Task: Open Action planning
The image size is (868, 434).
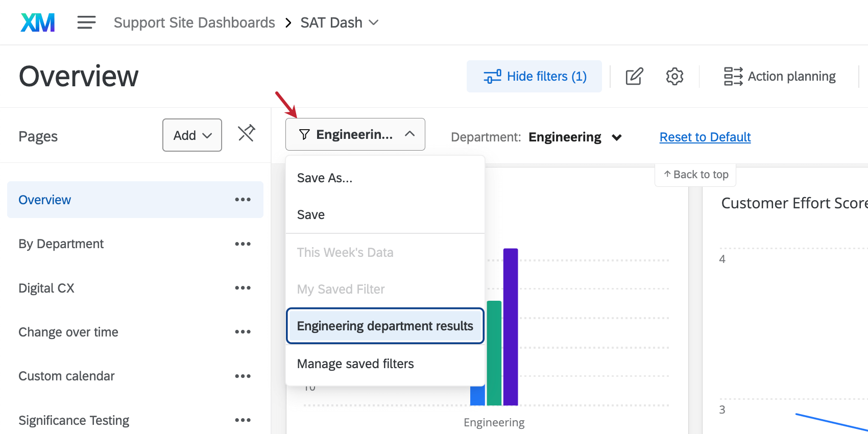Action: click(x=780, y=76)
